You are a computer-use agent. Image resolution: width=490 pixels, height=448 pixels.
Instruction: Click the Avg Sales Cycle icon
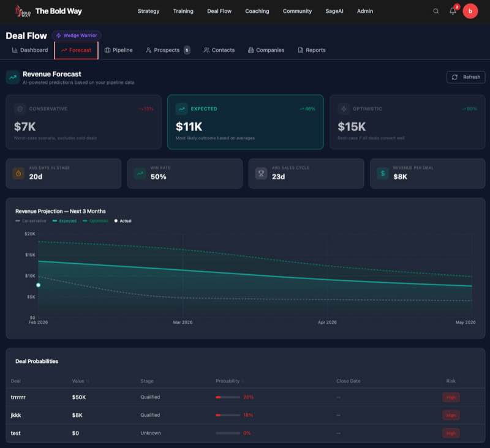click(262, 173)
